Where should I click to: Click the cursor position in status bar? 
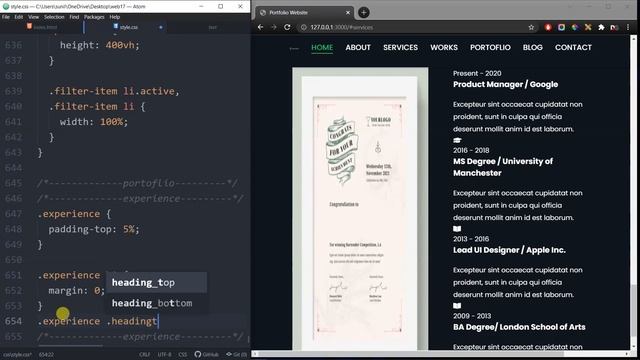coord(46,355)
